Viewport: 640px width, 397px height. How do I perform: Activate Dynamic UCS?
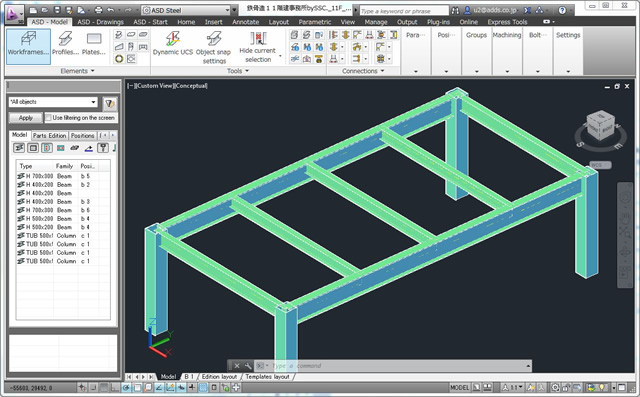pyautogui.click(x=173, y=44)
